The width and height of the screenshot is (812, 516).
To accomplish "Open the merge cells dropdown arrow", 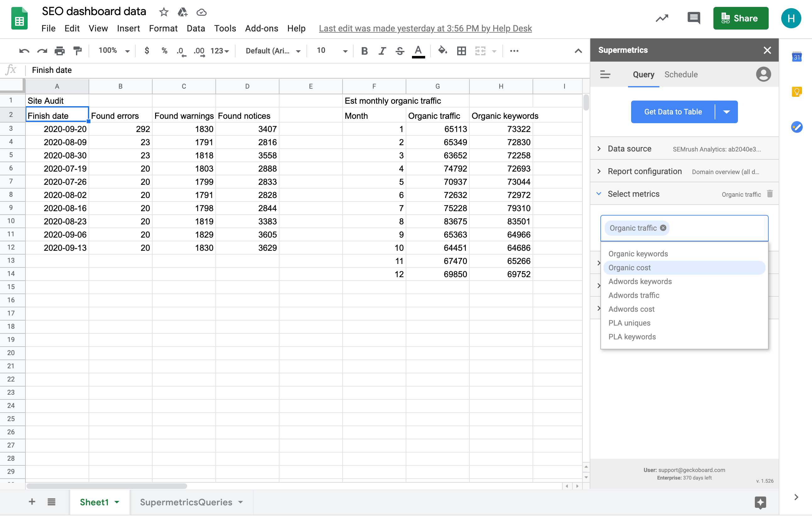I will (x=494, y=51).
